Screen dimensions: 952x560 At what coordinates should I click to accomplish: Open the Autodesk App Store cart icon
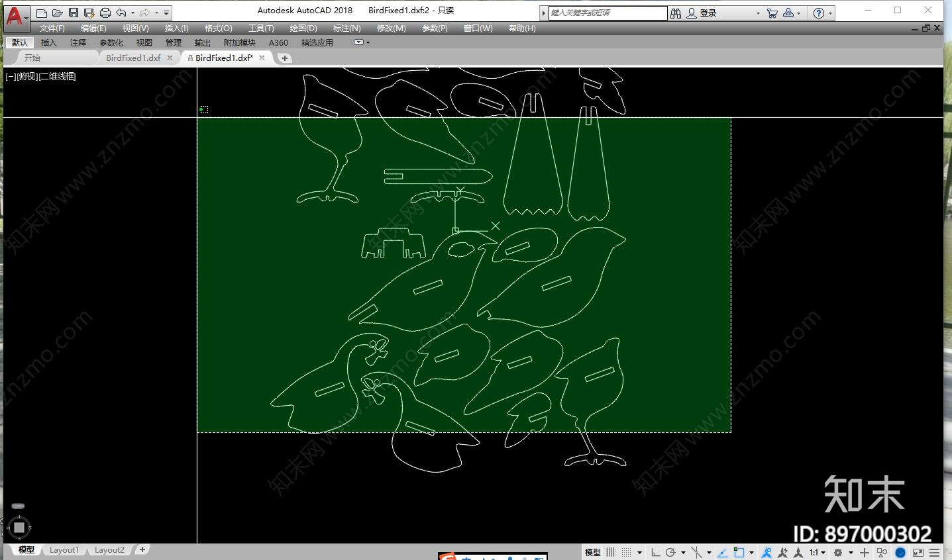pos(772,13)
